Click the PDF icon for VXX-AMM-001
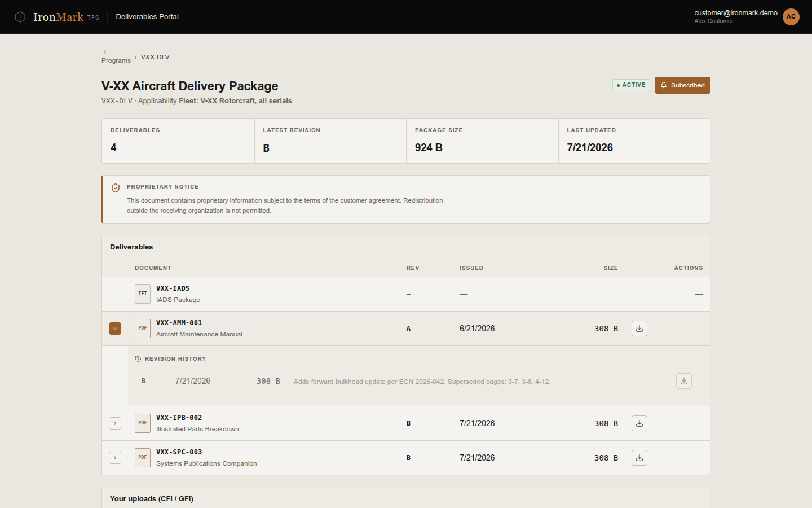The height and width of the screenshot is (508, 812). click(143, 329)
